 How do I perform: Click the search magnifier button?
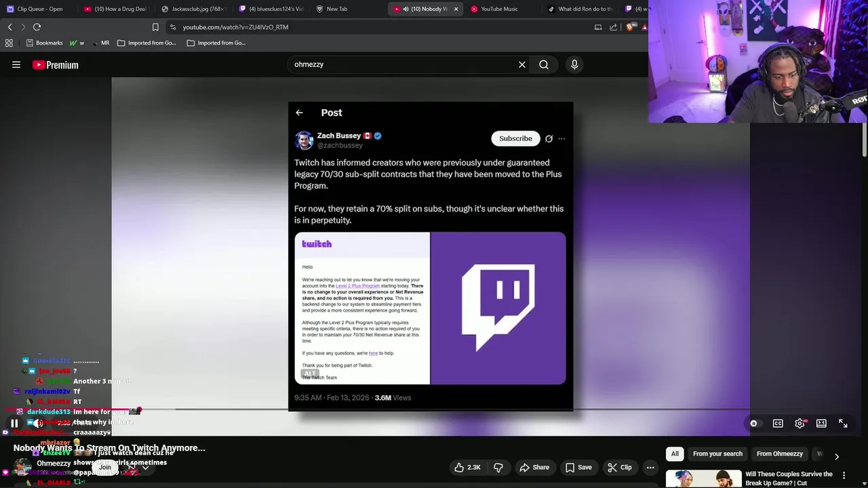tap(544, 64)
